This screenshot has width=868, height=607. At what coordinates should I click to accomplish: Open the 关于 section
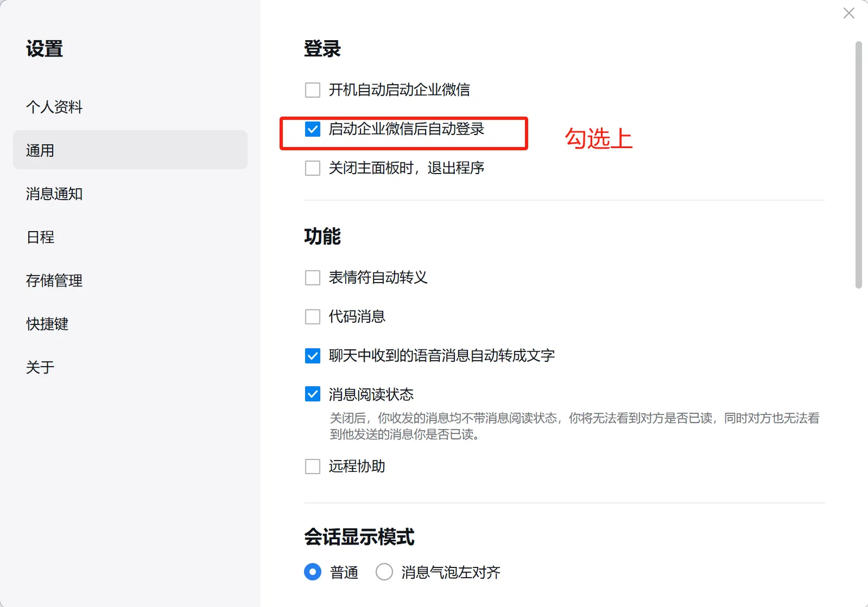click(x=130, y=367)
